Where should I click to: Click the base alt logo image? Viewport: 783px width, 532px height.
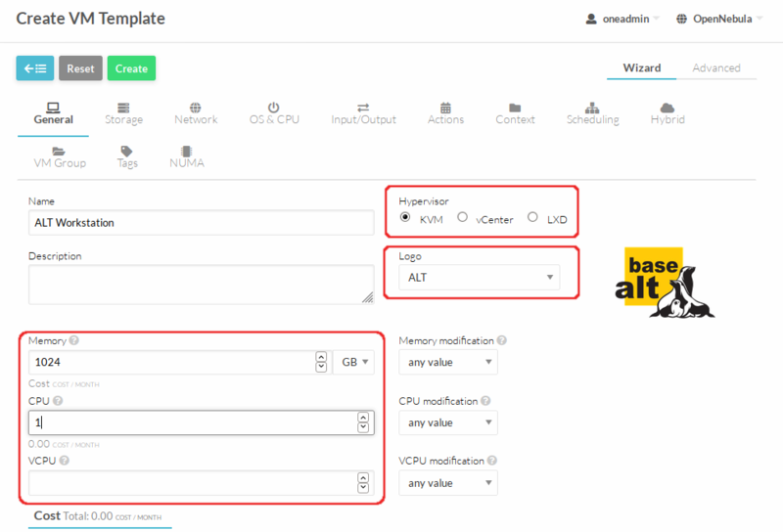point(665,283)
